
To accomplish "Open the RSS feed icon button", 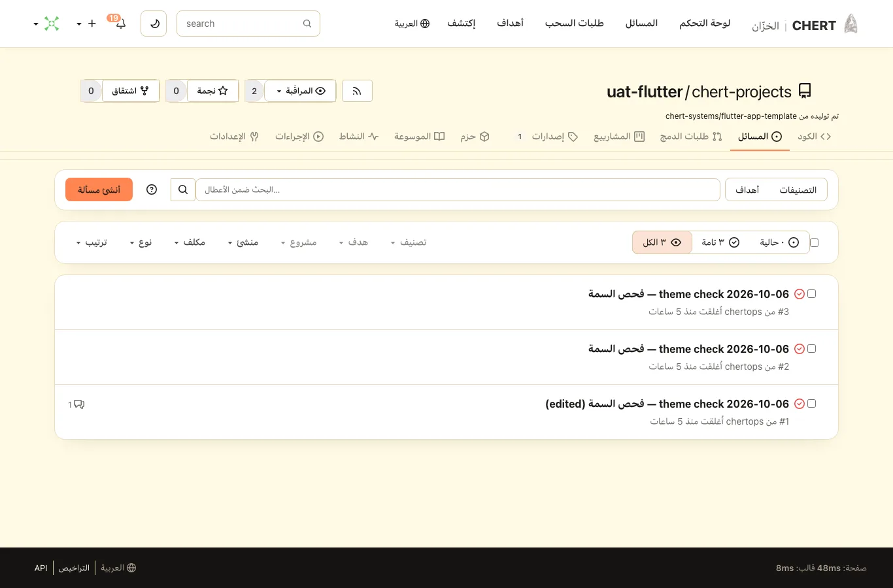I will 357,91.
